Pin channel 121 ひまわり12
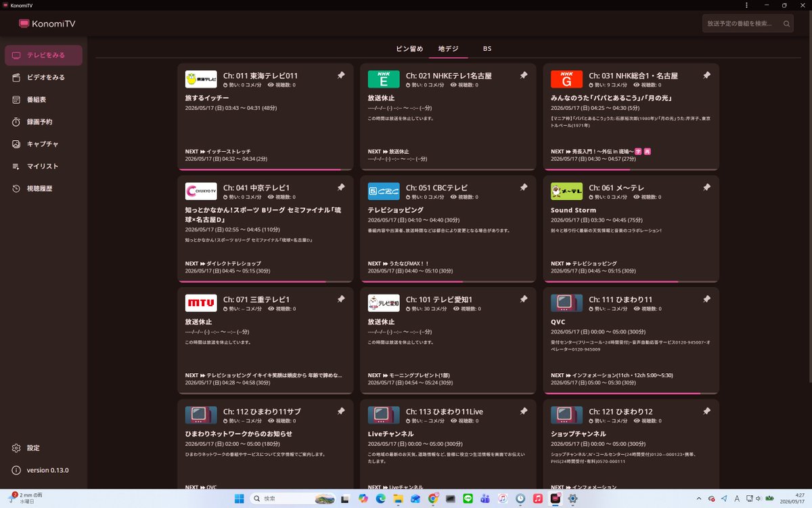The height and width of the screenshot is (508, 812). coord(706,411)
